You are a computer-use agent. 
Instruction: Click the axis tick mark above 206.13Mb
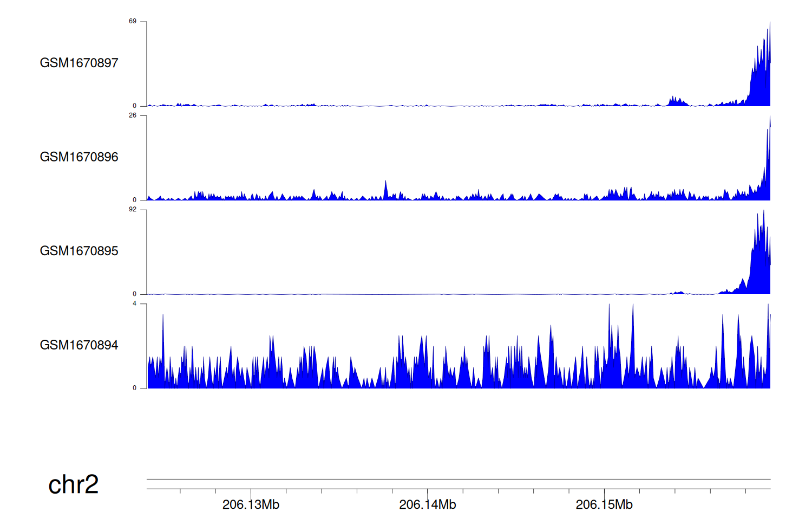click(251, 491)
